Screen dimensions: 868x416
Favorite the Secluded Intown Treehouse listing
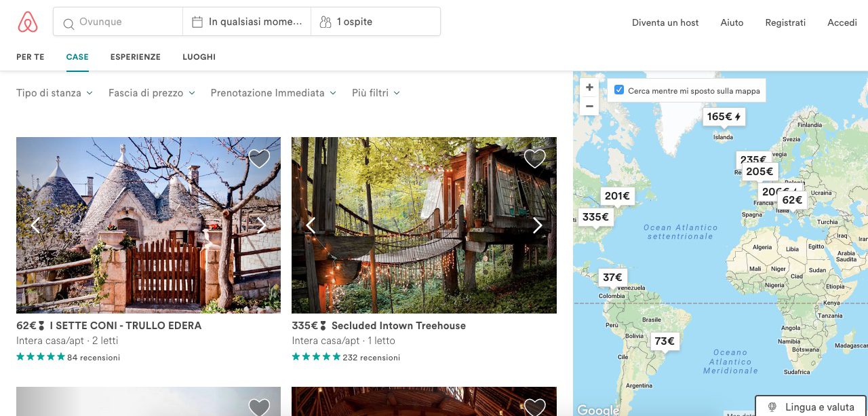[534, 159]
